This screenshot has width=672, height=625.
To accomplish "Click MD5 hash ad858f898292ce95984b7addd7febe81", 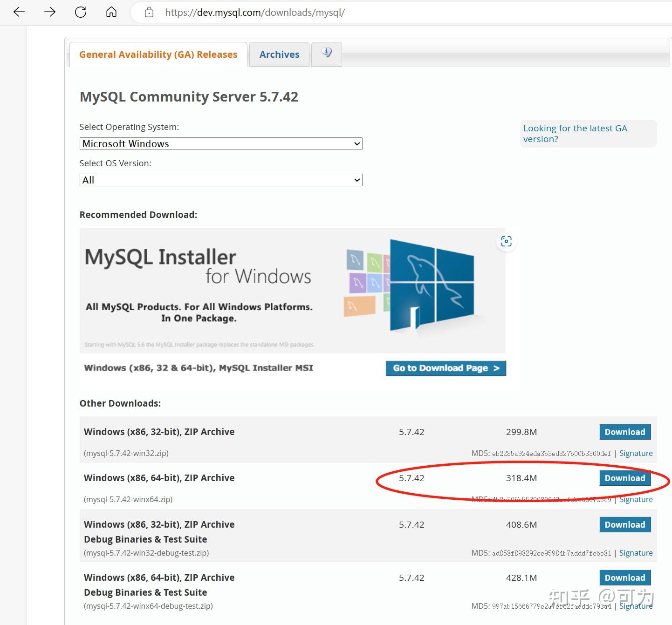I will coord(551,553).
